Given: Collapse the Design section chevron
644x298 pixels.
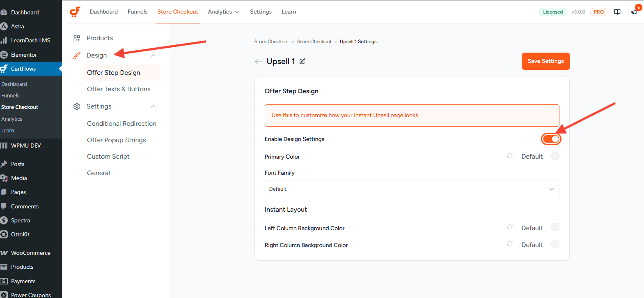Looking at the screenshot, I should (153, 55).
